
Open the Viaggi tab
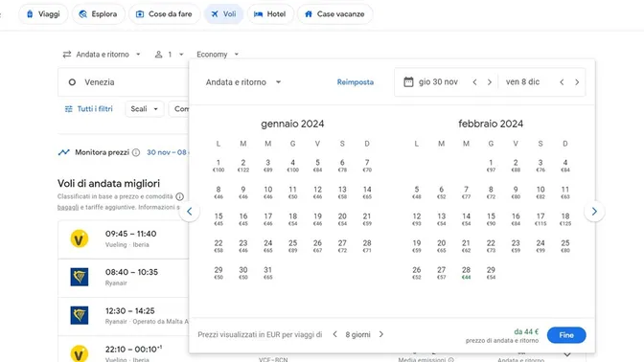click(x=43, y=14)
